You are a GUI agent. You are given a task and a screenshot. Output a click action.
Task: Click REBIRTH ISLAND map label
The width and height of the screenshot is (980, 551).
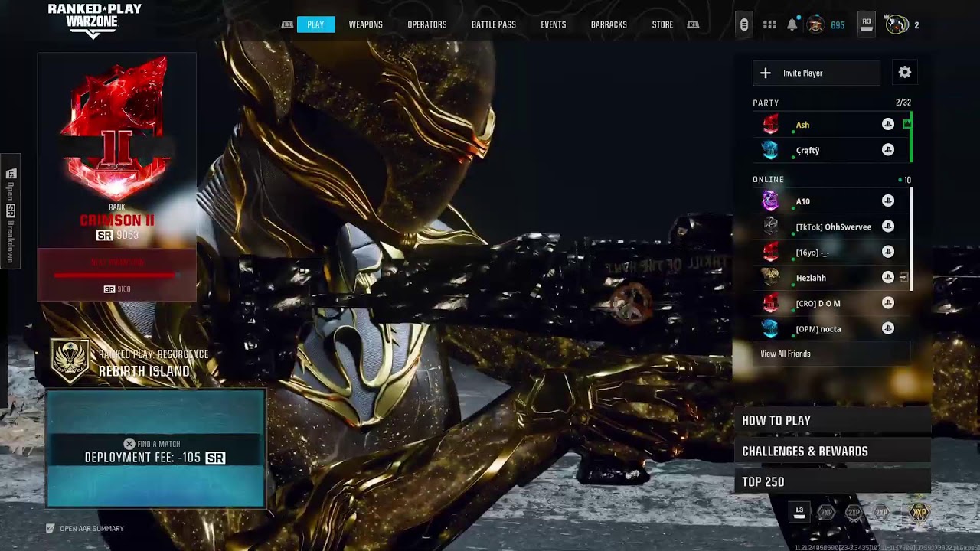[x=144, y=371]
